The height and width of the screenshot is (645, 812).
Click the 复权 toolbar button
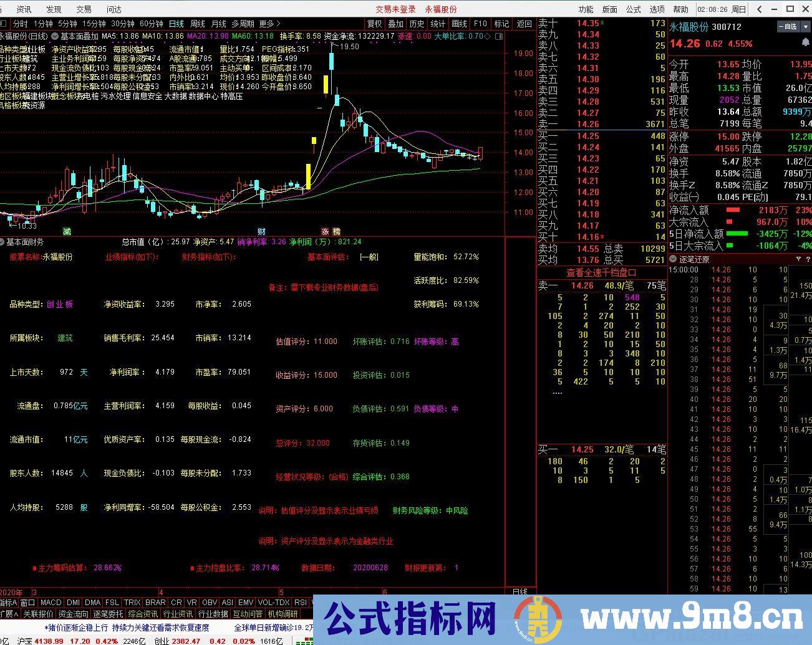(x=374, y=24)
